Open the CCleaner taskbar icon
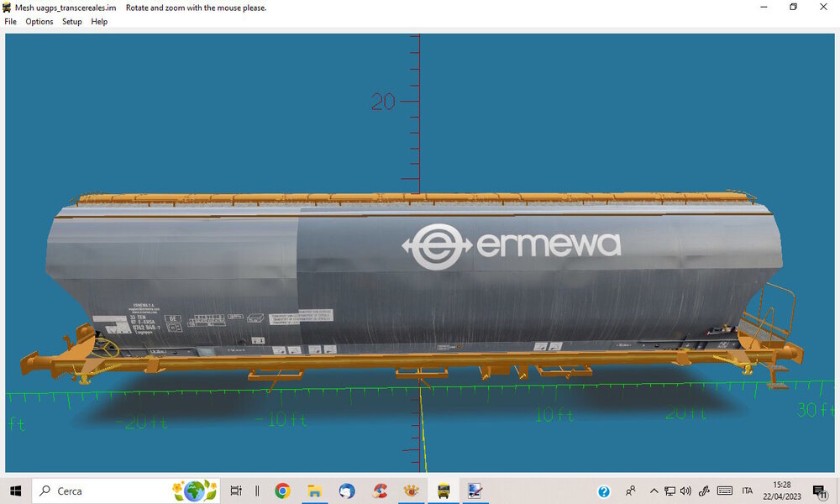The height and width of the screenshot is (504, 840). click(x=380, y=491)
